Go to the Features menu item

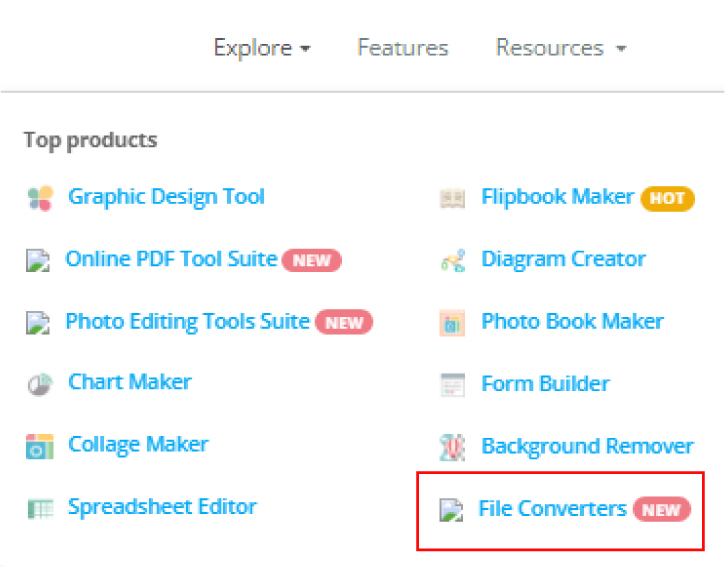[x=402, y=48]
